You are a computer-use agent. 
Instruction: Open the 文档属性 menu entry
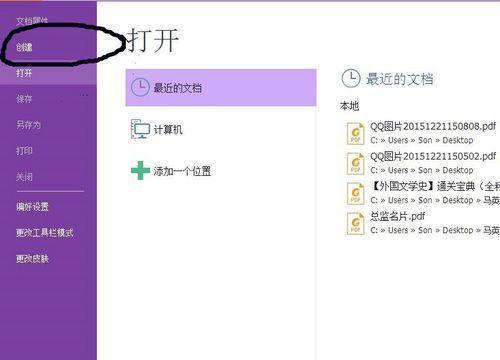point(32,21)
